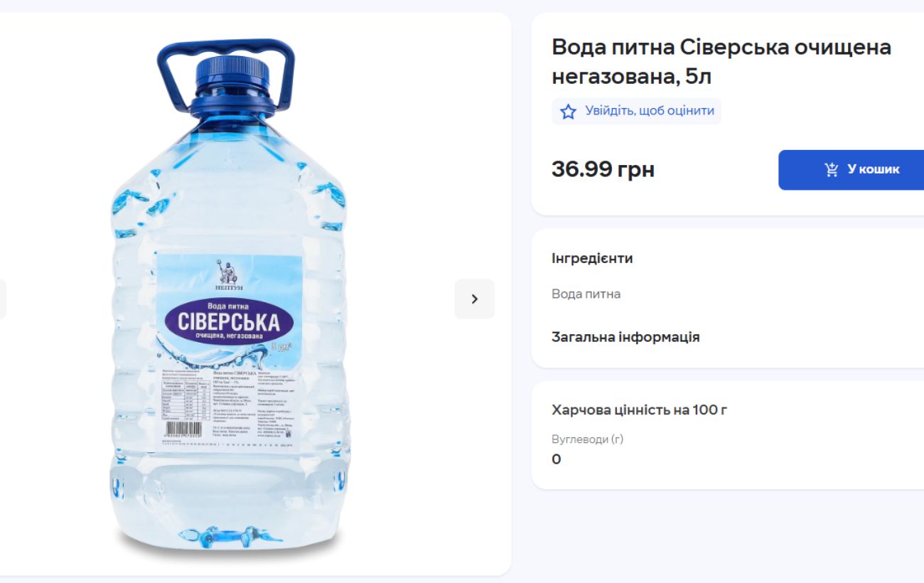Select the outlined star next to the rating prompt
The width and height of the screenshot is (924, 583).
tap(566, 111)
